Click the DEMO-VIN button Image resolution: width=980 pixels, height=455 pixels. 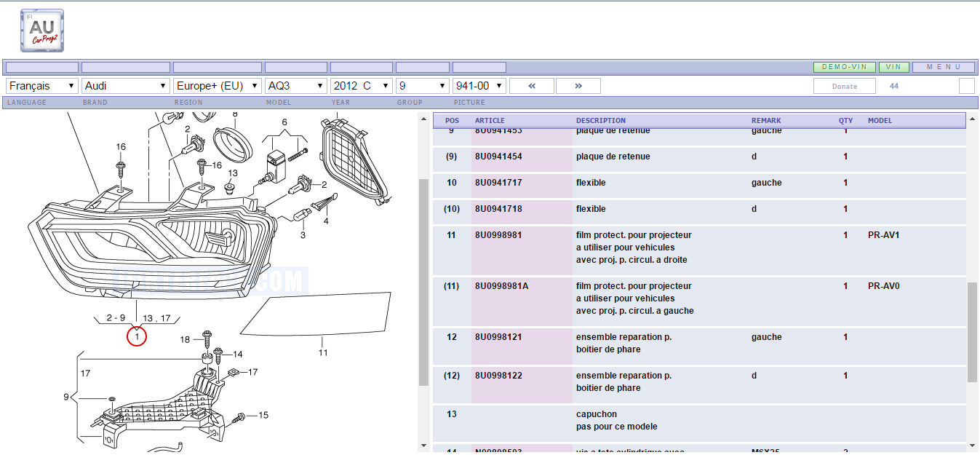coord(844,67)
